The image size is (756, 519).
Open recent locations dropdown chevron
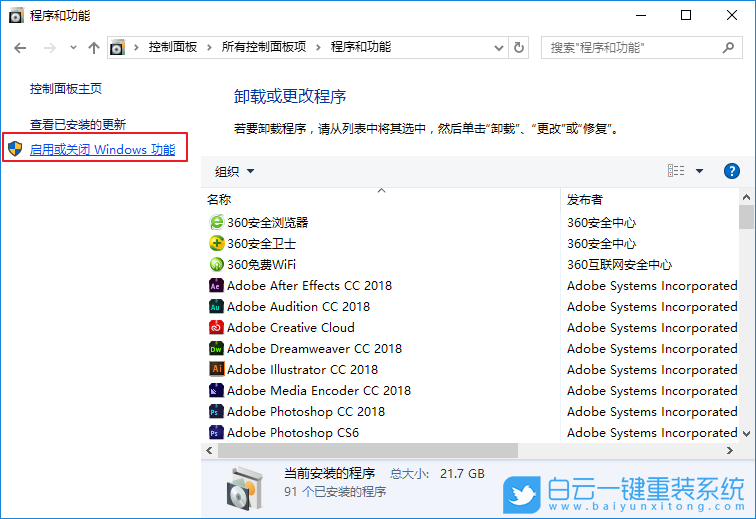coord(73,48)
